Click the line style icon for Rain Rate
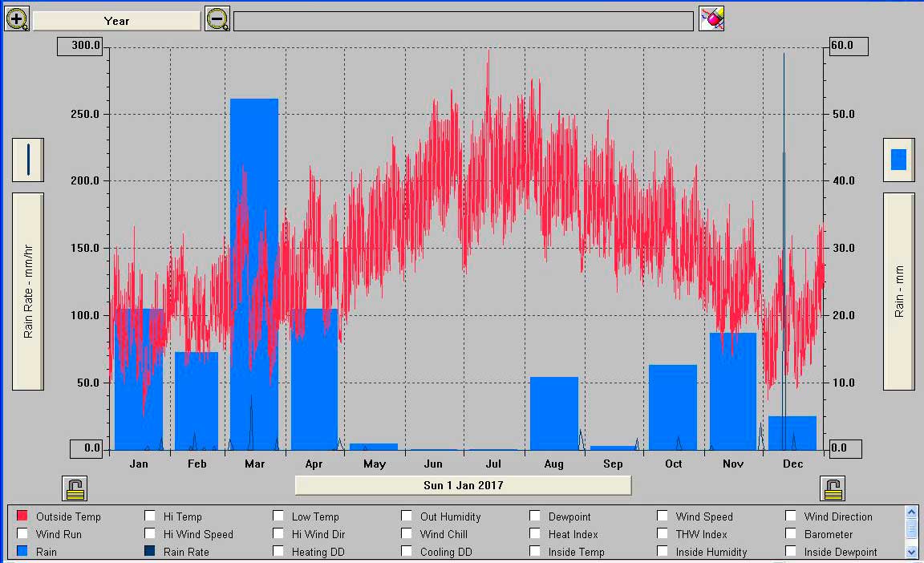The width and height of the screenshot is (924, 563). coord(28,160)
